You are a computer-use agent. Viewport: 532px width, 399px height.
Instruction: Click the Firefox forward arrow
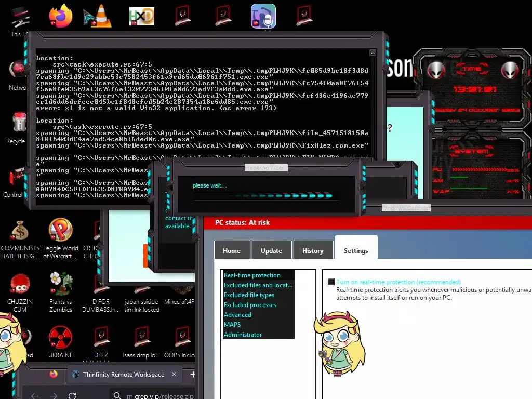[x=54, y=395]
